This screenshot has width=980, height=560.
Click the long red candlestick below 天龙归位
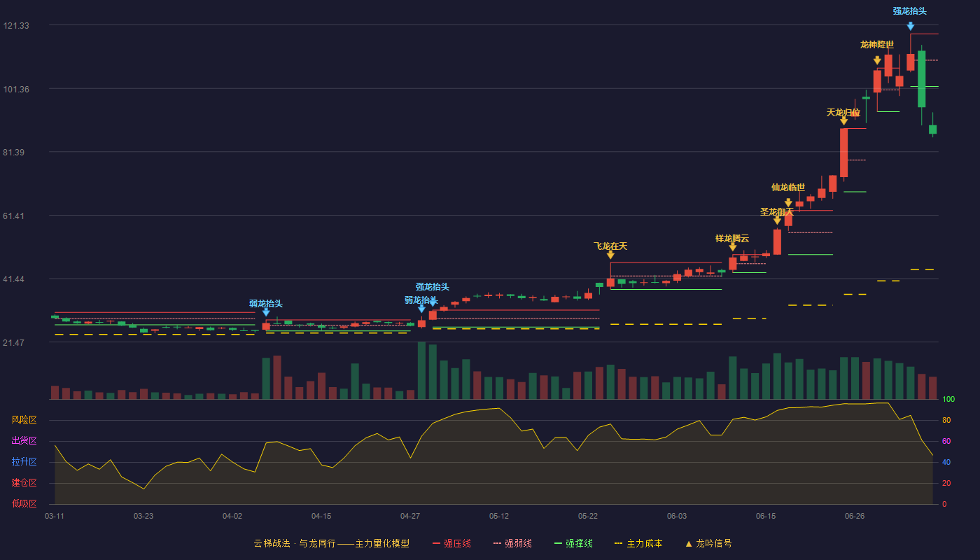click(x=843, y=153)
